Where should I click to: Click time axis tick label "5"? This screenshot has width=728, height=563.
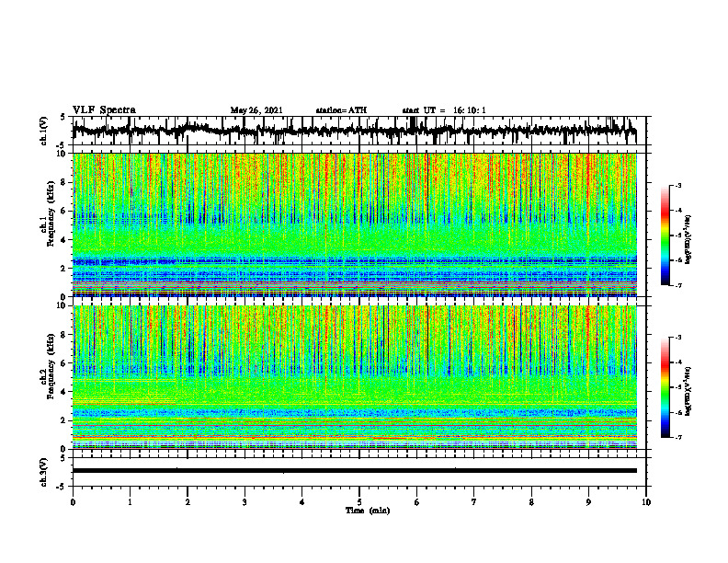(359, 502)
